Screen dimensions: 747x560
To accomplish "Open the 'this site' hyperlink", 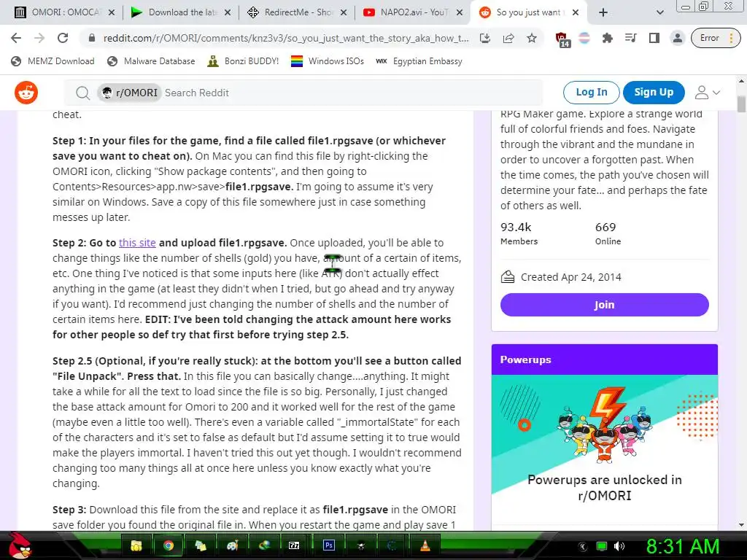I will (137, 243).
